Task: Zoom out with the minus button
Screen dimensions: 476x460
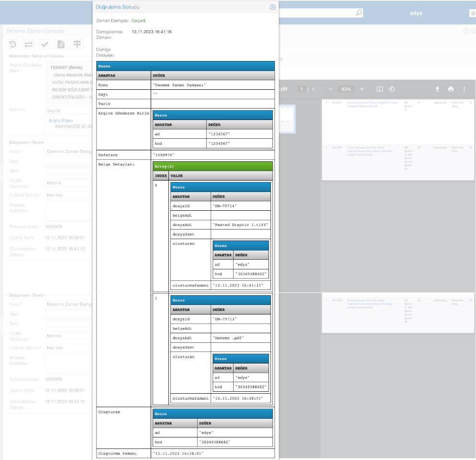Action: pyautogui.click(x=330, y=89)
